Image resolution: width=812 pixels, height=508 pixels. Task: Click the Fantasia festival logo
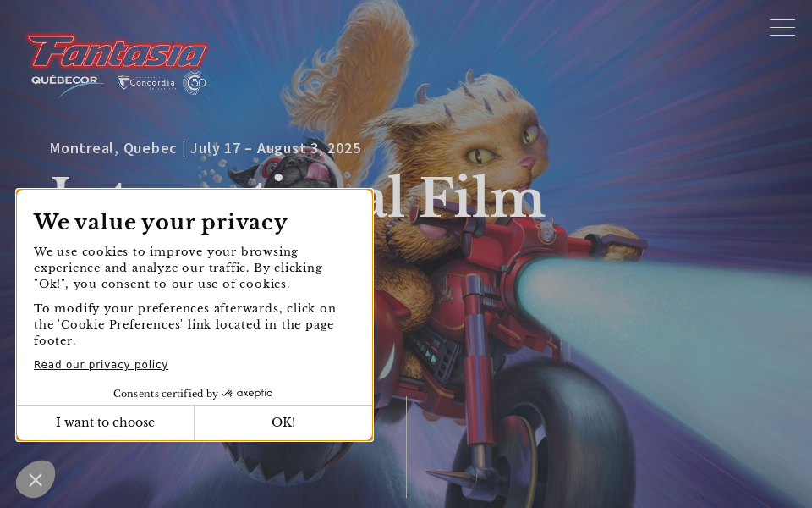click(118, 52)
